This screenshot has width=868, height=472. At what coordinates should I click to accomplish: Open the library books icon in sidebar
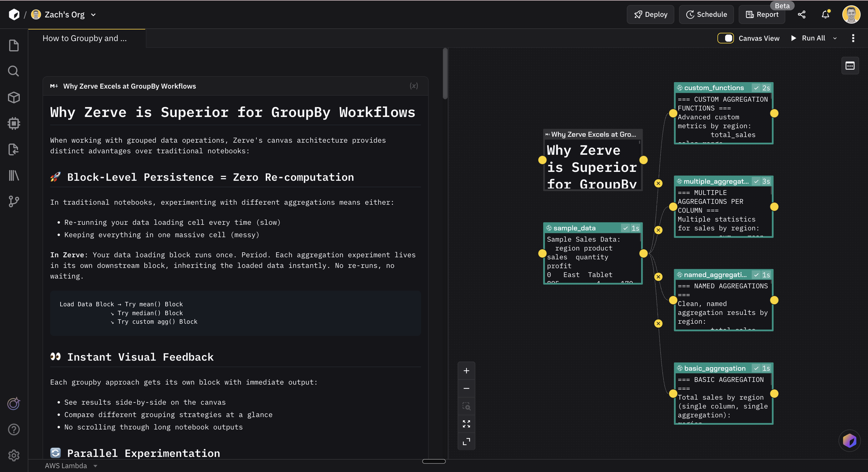[x=14, y=175]
